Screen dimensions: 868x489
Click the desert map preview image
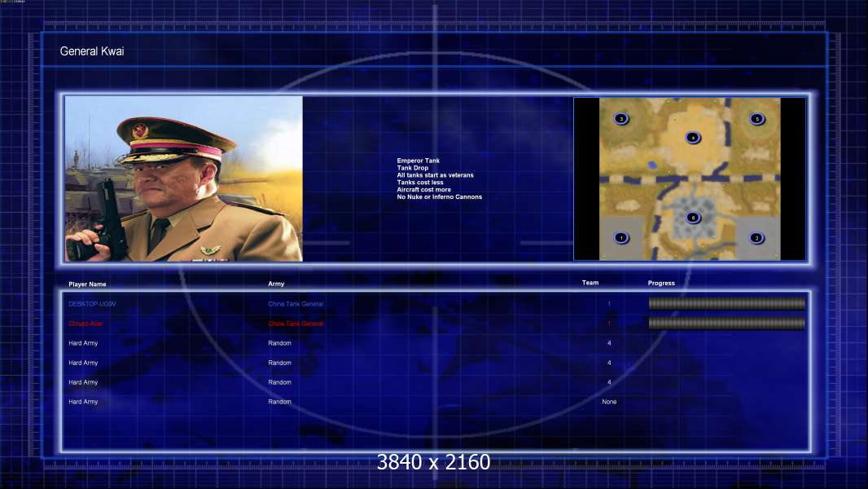[x=690, y=178]
